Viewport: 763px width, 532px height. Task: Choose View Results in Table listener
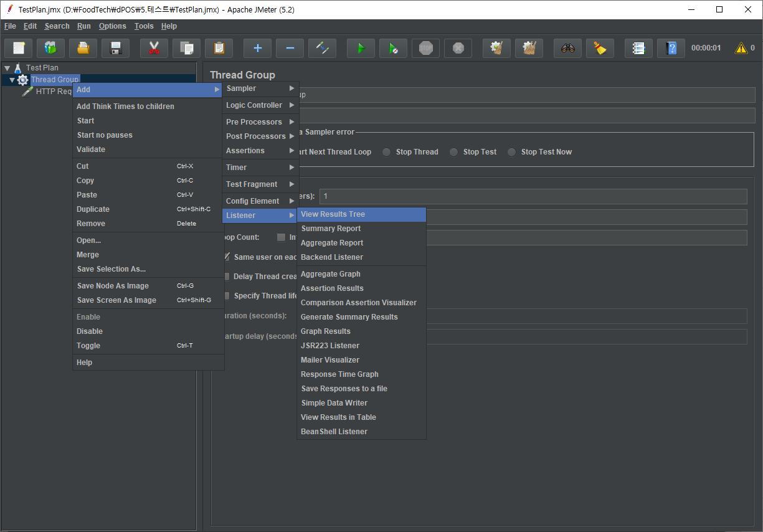[x=362, y=417]
